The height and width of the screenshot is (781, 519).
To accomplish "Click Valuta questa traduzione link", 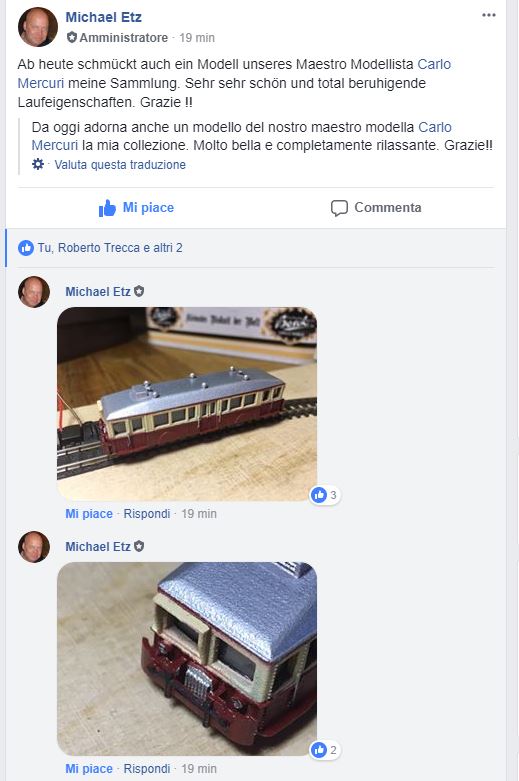I will click(120, 164).
